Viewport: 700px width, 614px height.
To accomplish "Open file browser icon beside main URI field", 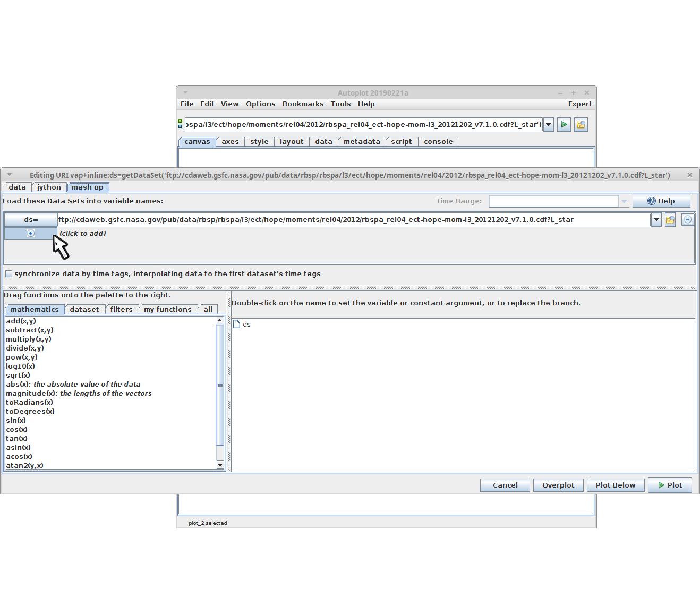I will tap(581, 125).
